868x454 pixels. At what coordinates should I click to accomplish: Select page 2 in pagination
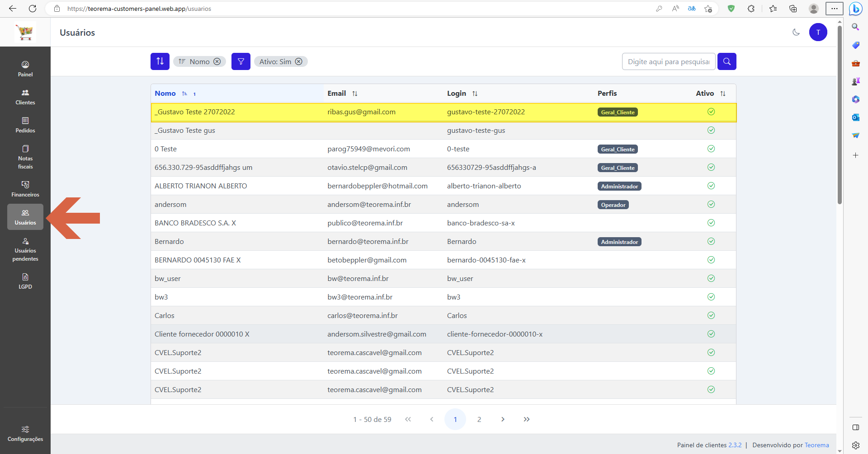point(479,419)
